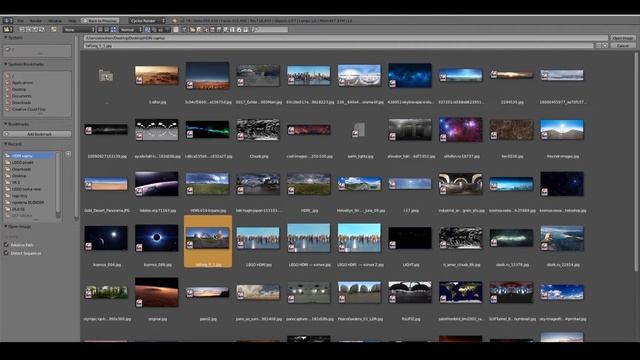Click the directory path field
The height and width of the screenshot is (360, 640).
click(346, 38)
